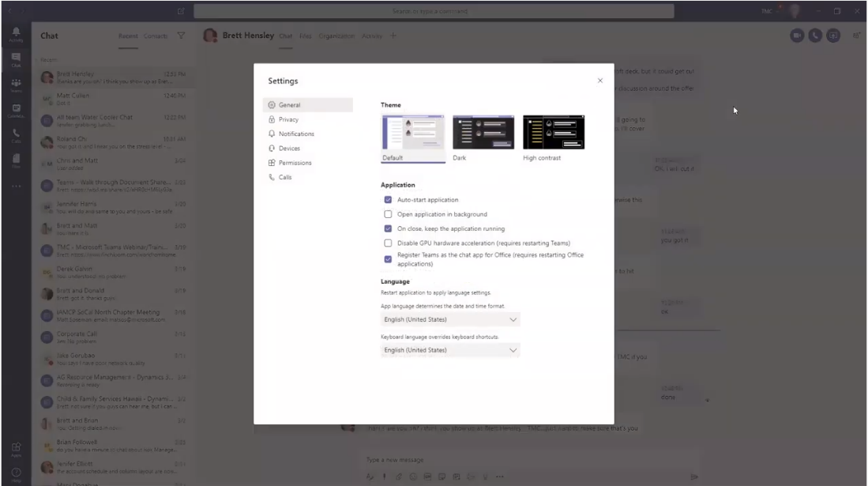Start an audio call with Brett Hensley
The width and height of the screenshot is (868, 486).
pyautogui.click(x=815, y=36)
